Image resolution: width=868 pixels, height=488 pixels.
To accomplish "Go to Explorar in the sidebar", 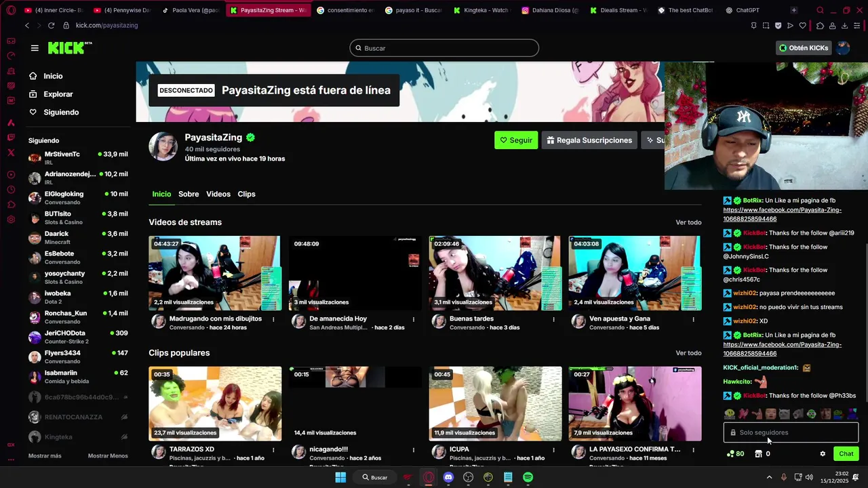I will click(58, 94).
